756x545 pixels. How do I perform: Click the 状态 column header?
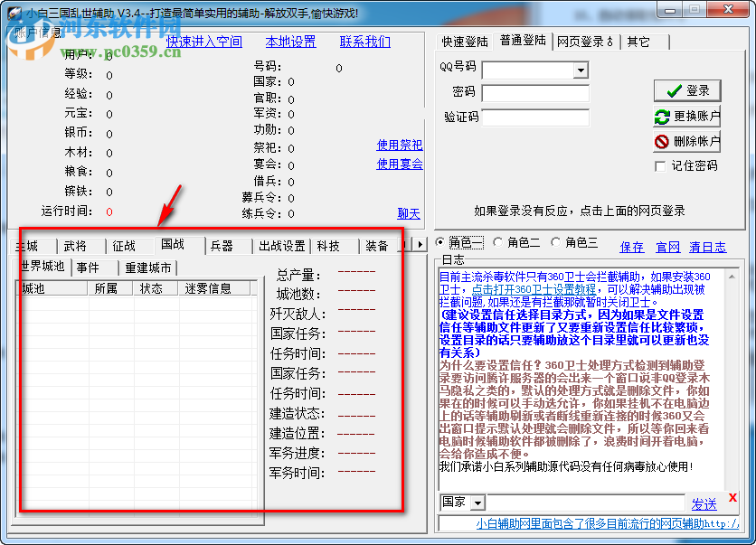[156, 288]
